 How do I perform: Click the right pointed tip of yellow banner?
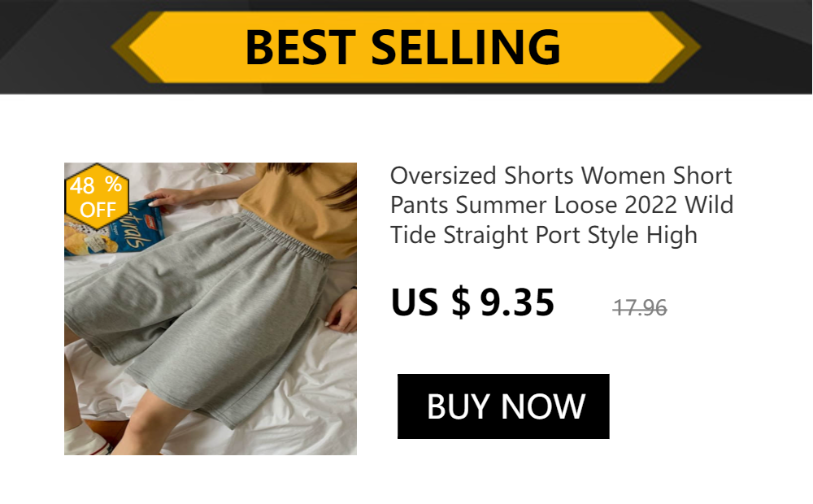685,46
